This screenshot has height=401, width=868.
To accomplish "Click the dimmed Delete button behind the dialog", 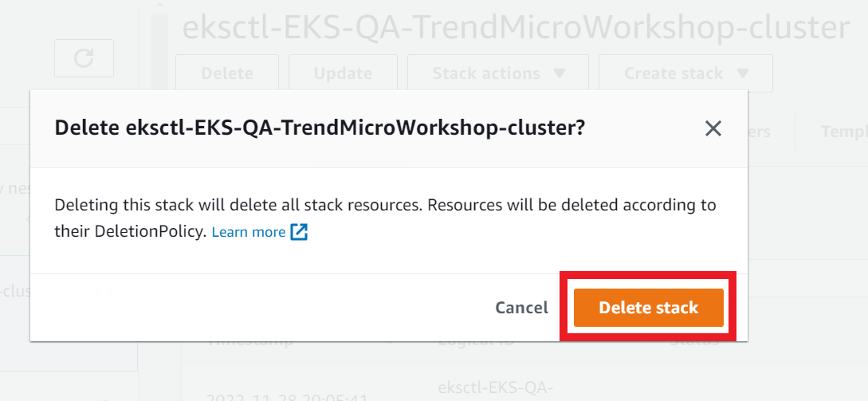I will tap(227, 73).
